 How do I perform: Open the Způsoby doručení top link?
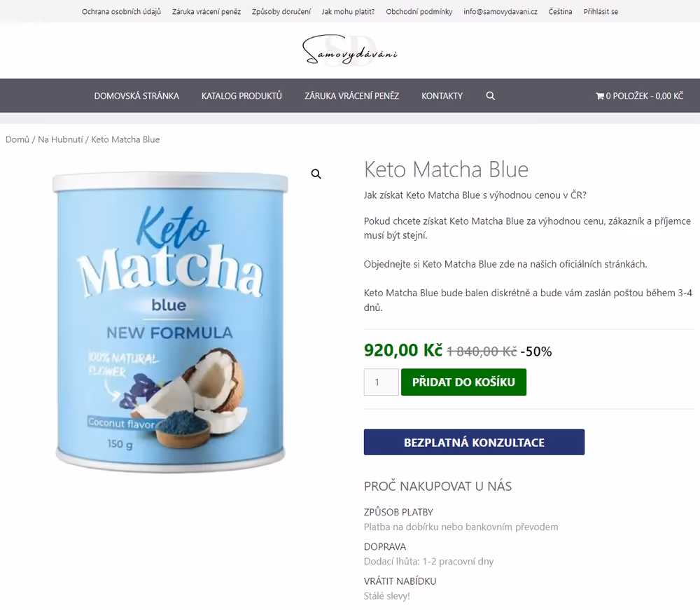[281, 12]
